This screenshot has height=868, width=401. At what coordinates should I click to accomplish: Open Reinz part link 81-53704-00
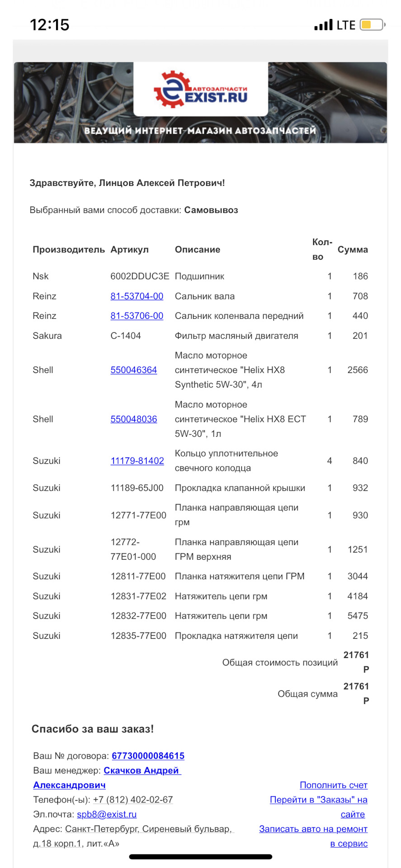(137, 296)
